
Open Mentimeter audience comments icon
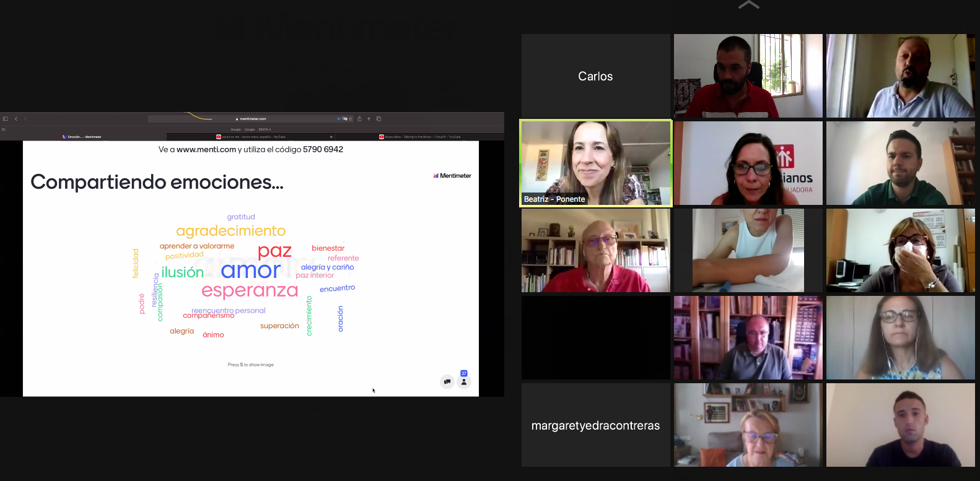tap(447, 382)
